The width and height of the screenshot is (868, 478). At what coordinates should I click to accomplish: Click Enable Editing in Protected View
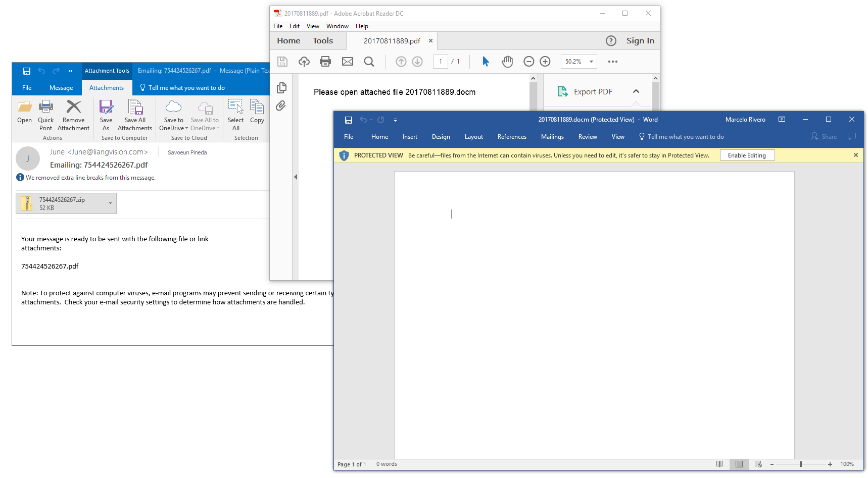coord(747,155)
